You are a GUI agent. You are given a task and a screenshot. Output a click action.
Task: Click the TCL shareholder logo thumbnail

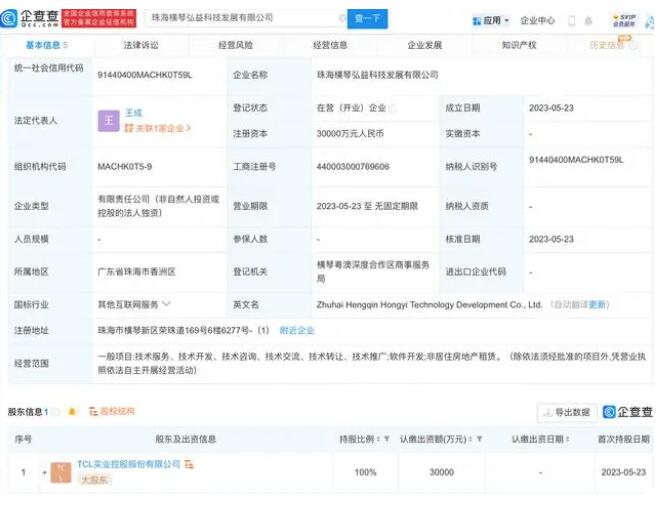click(x=61, y=471)
